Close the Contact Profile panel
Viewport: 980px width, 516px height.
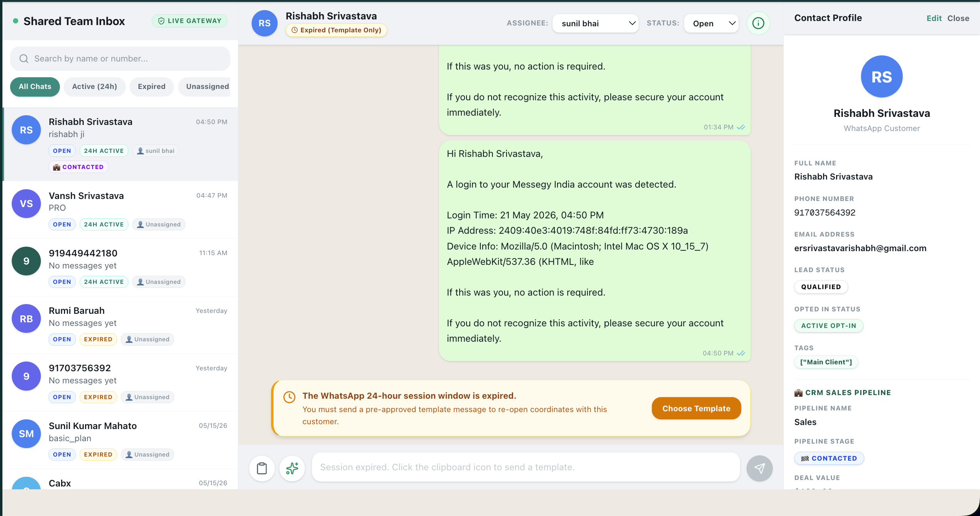click(x=958, y=18)
